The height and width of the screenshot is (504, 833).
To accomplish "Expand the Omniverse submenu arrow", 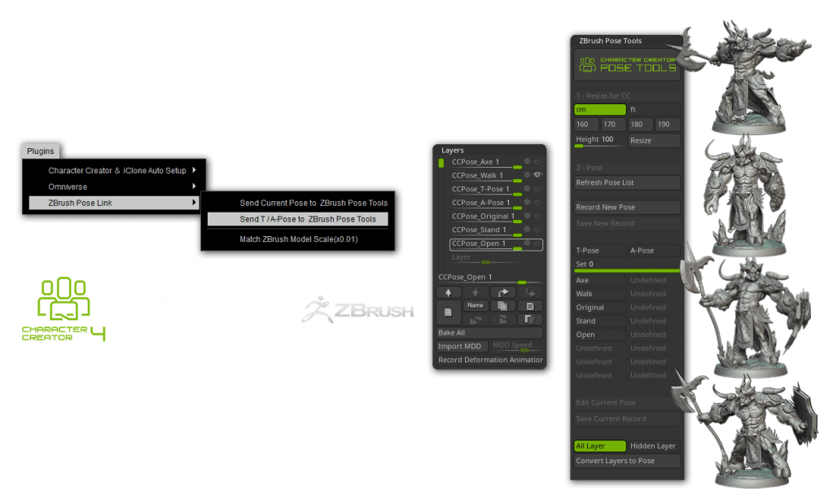I will (x=195, y=186).
